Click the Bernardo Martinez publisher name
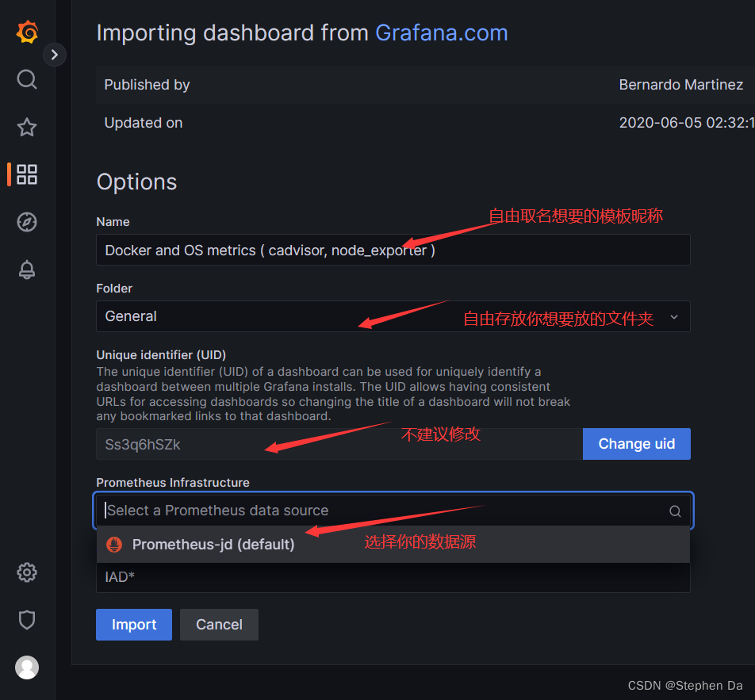The height and width of the screenshot is (700, 755). pos(680,85)
